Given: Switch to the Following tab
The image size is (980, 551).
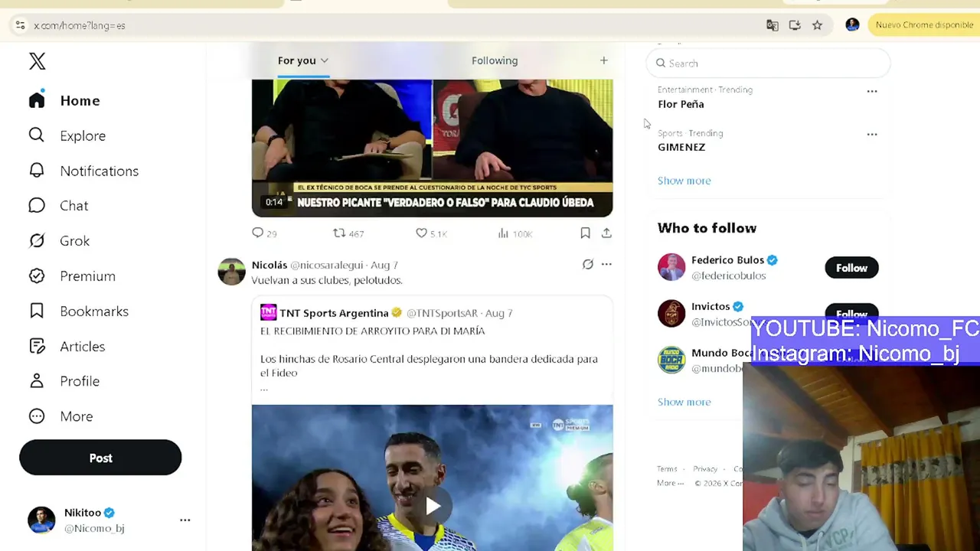Looking at the screenshot, I should [x=495, y=60].
